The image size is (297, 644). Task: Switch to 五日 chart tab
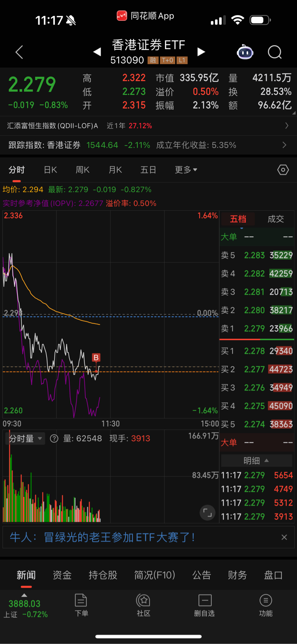(148, 170)
